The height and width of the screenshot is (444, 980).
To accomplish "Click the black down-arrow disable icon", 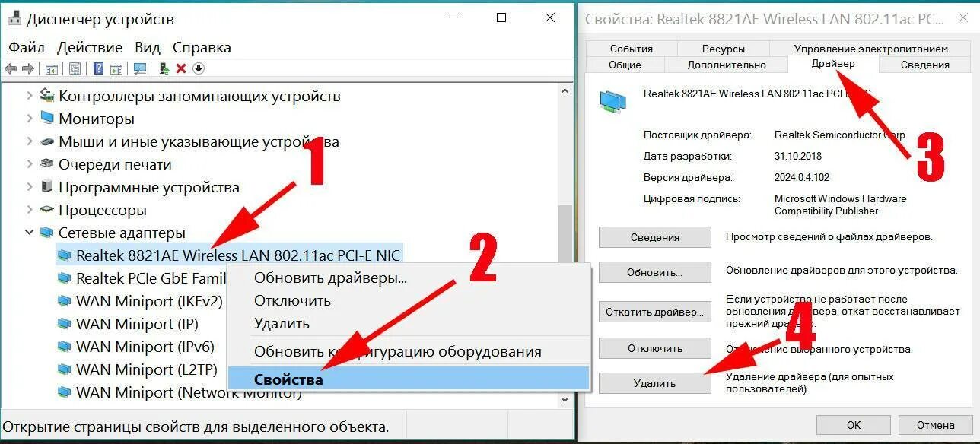I will point(199,68).
